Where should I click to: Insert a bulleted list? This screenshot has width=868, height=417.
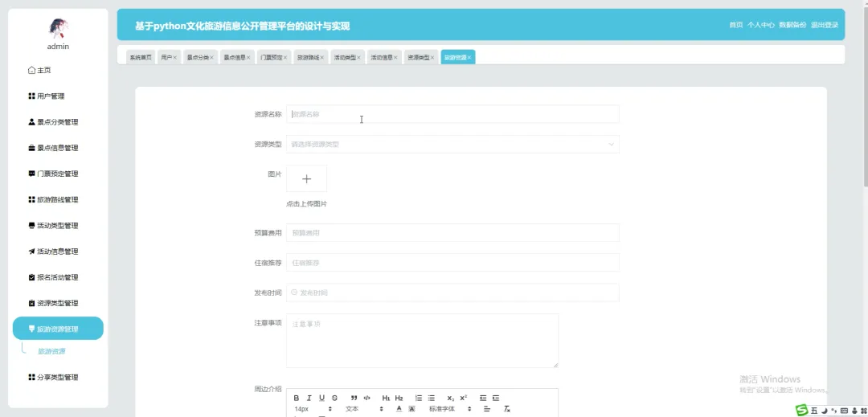pos(432,398)
